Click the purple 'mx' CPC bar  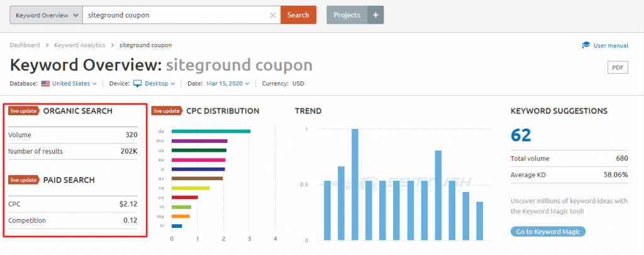tap(199, 140)
